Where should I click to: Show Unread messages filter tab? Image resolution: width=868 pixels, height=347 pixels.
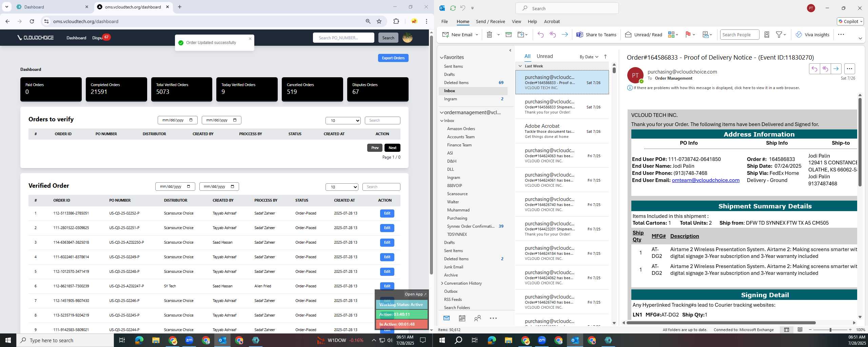click(545, 56)
